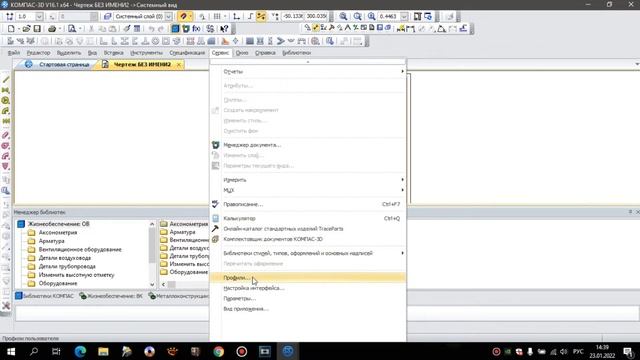The height and width of the screenshot is (360, 640).
Task: Expand the МЦХ submenu
Action: pos(308,190)
